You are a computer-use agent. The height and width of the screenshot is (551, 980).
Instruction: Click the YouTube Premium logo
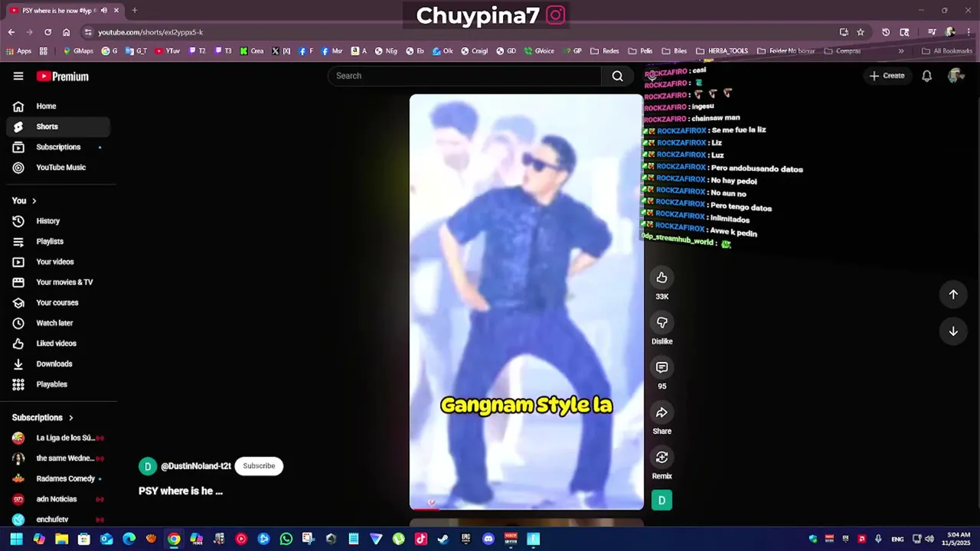(x=63, y=77)
